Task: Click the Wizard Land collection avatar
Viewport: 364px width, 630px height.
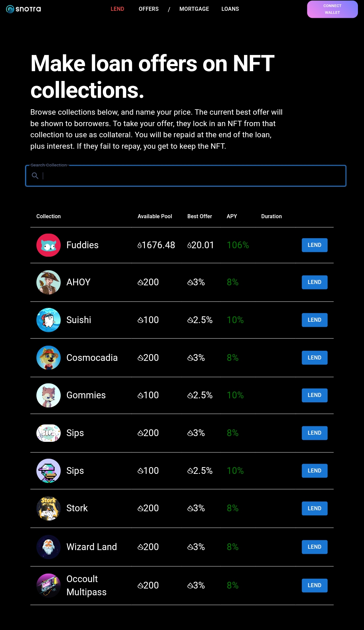Action: point(48,547)
